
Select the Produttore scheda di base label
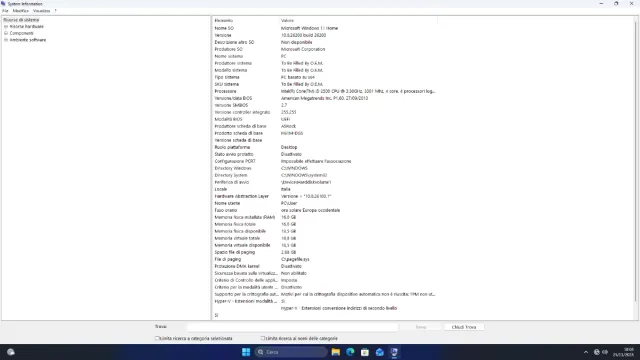click(240, 126)
